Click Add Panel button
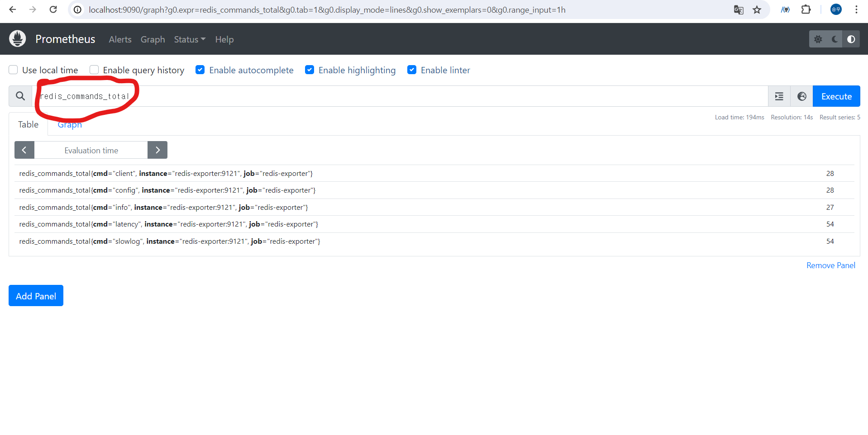 coord(36,296)
